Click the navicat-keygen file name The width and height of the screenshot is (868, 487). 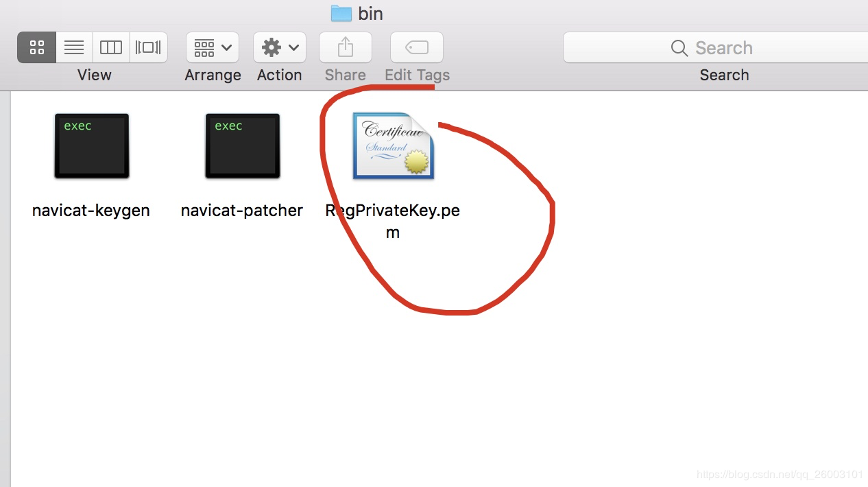pyautogui.click(x=91, y=210)
